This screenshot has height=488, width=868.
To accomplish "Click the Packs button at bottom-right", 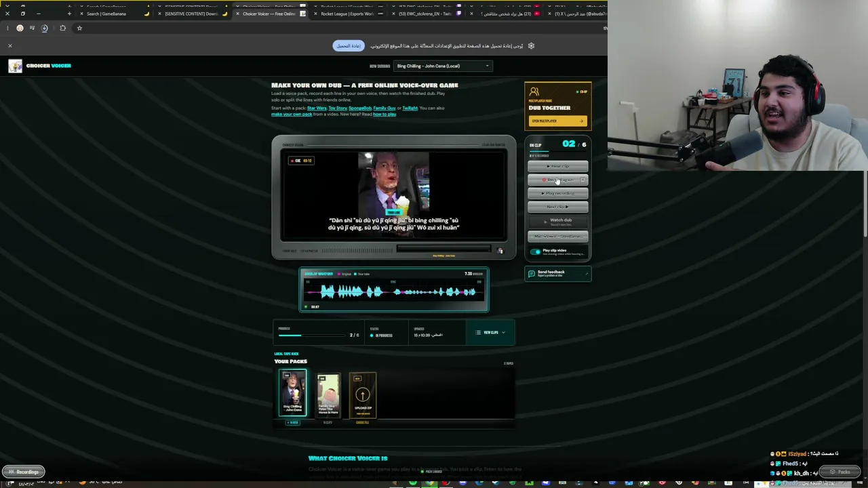I will tap(840, 472).
